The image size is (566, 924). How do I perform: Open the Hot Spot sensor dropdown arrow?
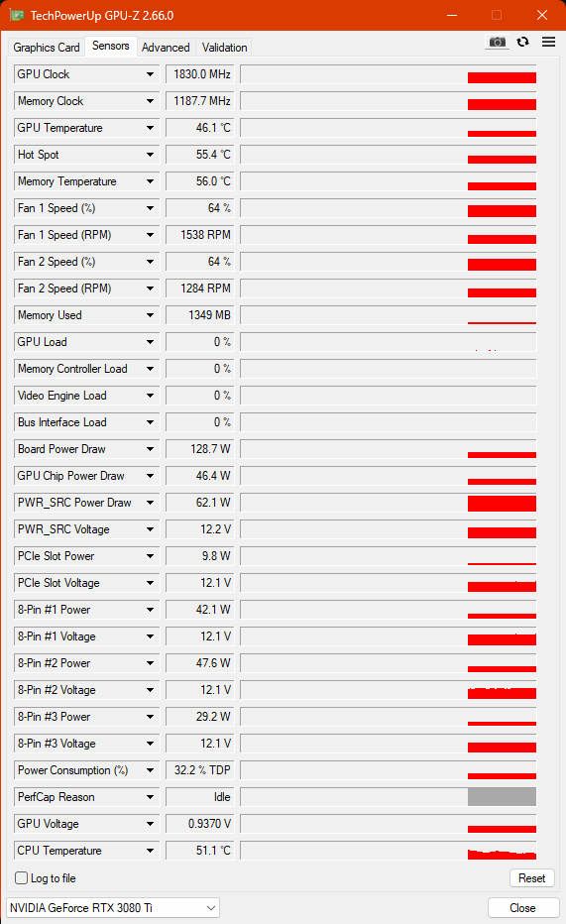click(151, 155)
